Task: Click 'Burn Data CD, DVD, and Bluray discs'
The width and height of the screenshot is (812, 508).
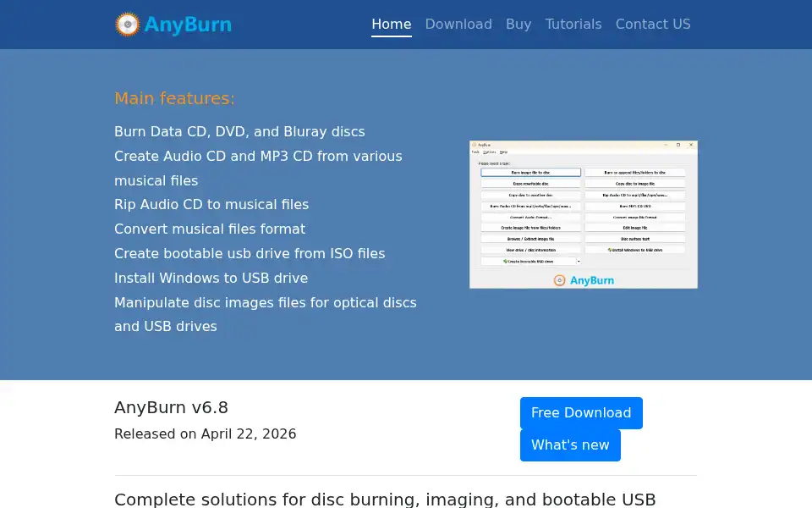Action: click(239, 132)
